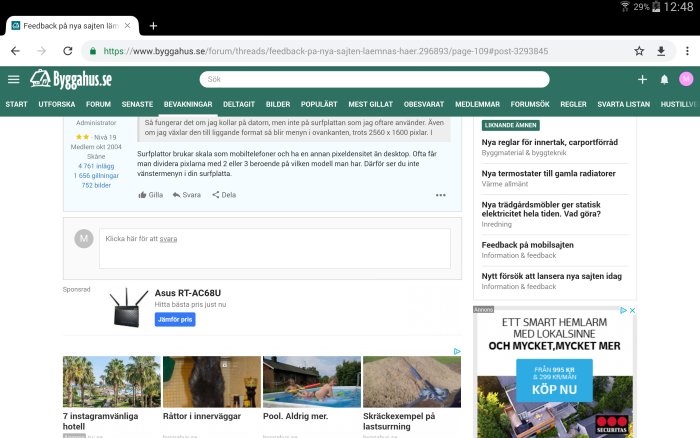
Task: Open Nya trädgårdsmöbler ger statisk elektricitet thread
Action: click(541, 209)
